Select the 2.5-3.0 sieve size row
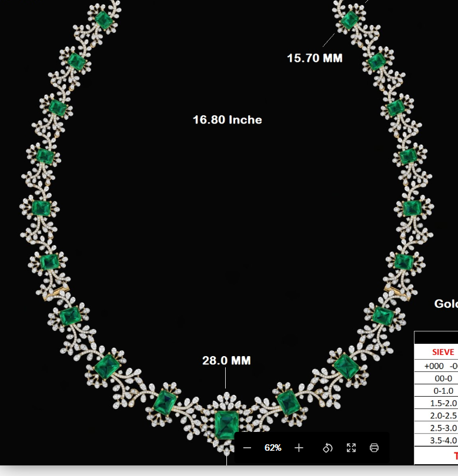This screenshot has width=458, height=476. (x=436, y=428)
